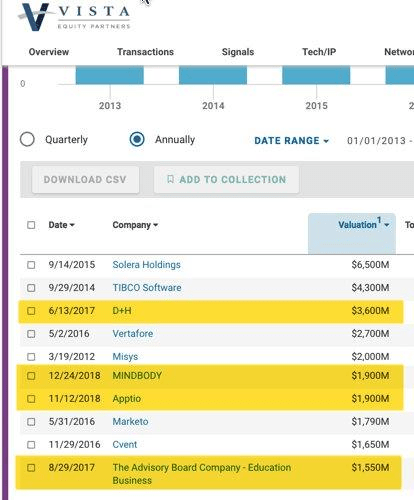This screenshot has width=414, height=500.
Task: Click the 12/24/2018 date cell
Action: 74,376
